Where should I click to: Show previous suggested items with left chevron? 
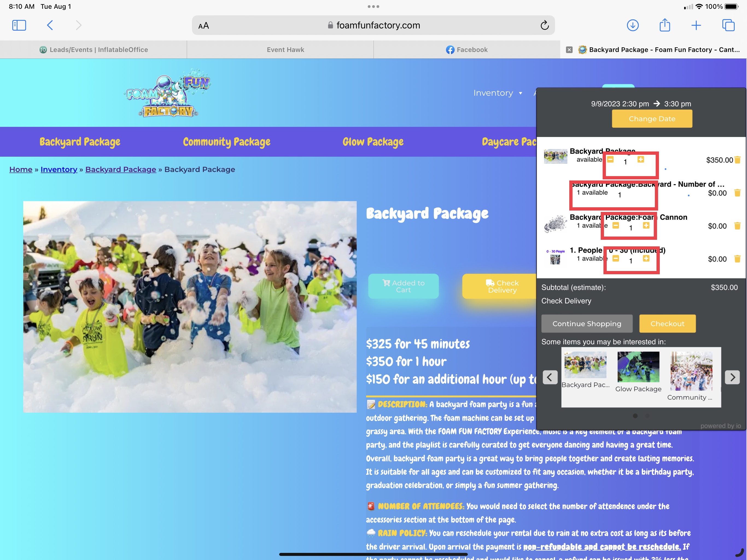click(x=550, y=377)
